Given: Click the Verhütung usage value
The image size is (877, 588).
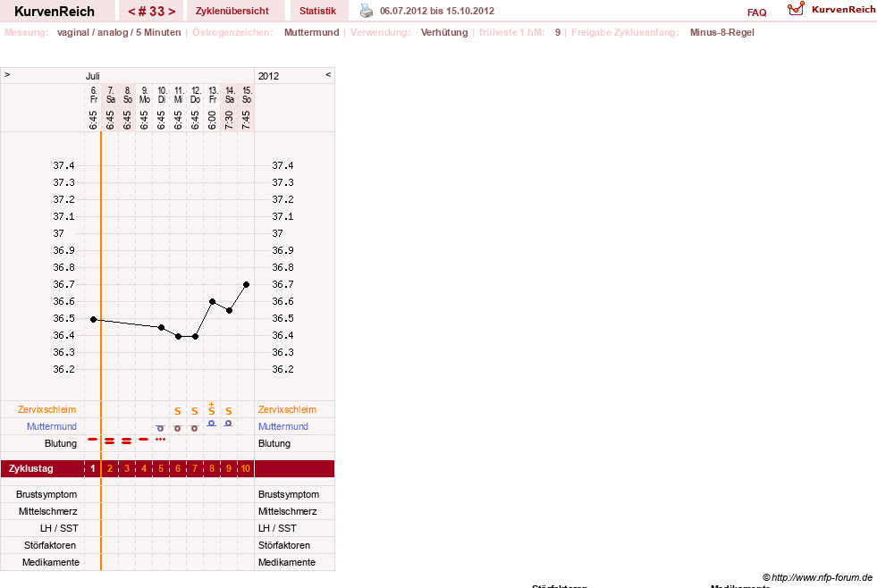Looking at the screenshot, I should tap(444, 32).
